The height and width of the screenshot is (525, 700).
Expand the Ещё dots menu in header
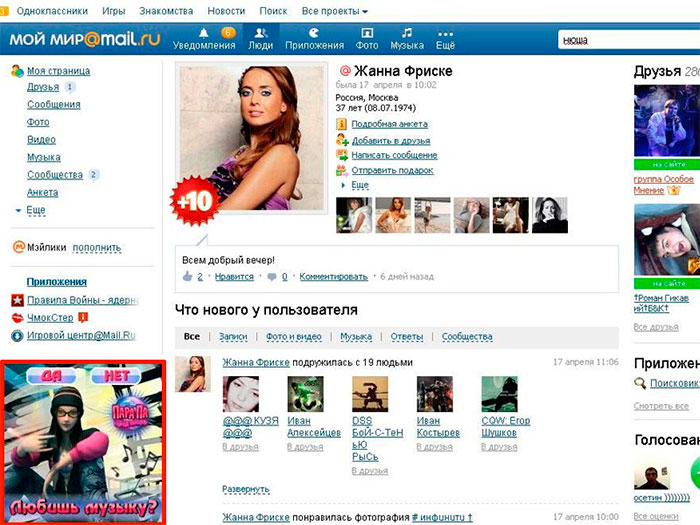coord(445,34)
